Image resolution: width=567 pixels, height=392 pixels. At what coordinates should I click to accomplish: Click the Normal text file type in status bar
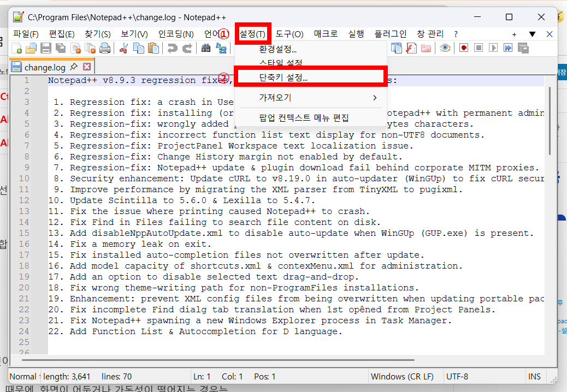point(24,377)
